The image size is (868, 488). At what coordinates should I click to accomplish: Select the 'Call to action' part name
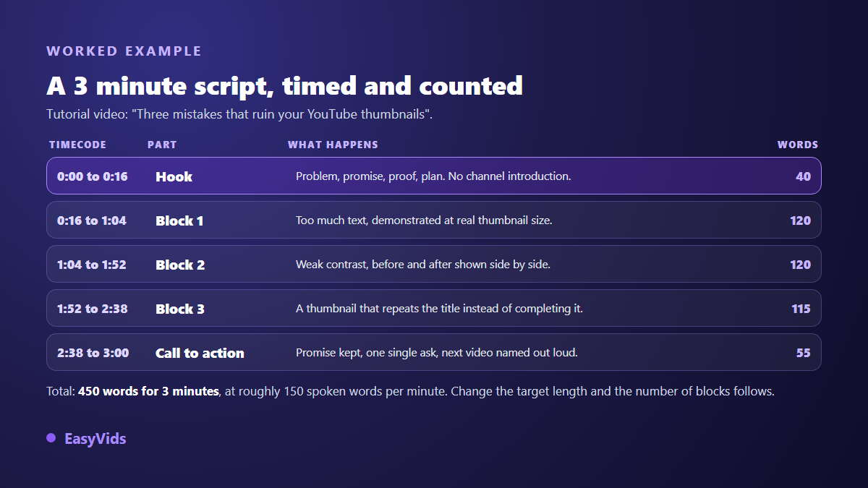(200, 353)
